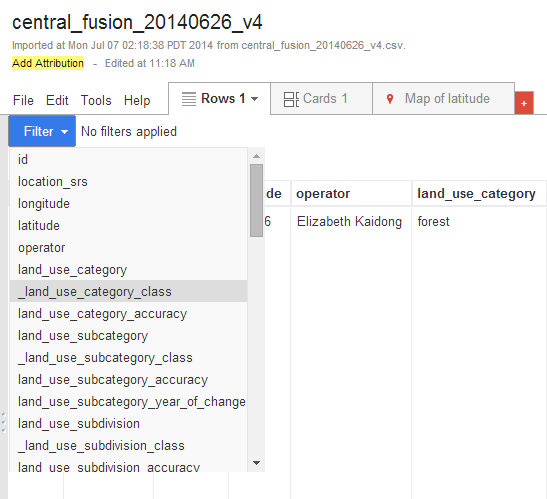Screen dimensions: 547x499
Task: Click the map pin icon
Action: click(x=390, y=99)
